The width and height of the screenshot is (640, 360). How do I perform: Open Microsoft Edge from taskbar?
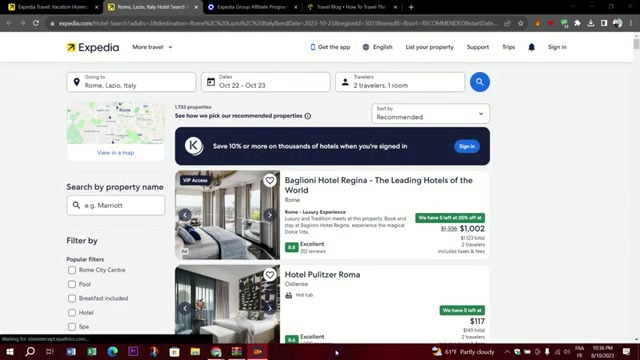pyautogui.click(x=113, y=351)
